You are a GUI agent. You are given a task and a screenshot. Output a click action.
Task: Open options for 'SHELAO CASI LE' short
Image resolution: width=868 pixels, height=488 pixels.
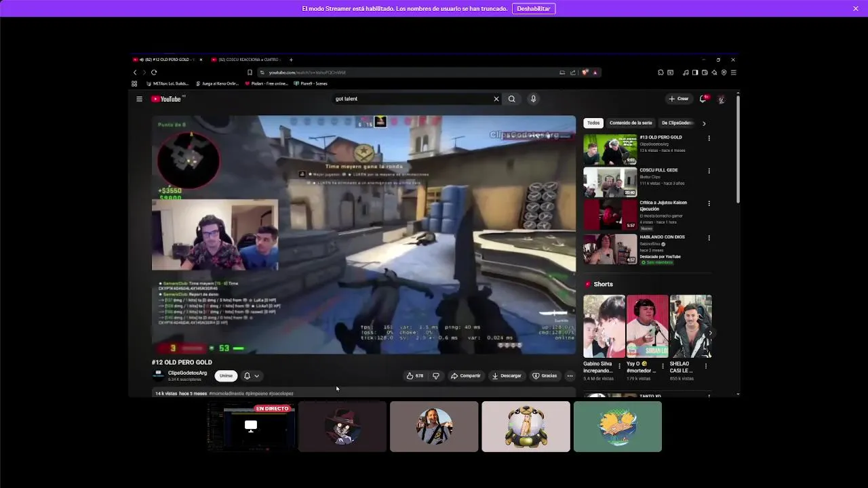pyautogui.click(x=706, y=366)
